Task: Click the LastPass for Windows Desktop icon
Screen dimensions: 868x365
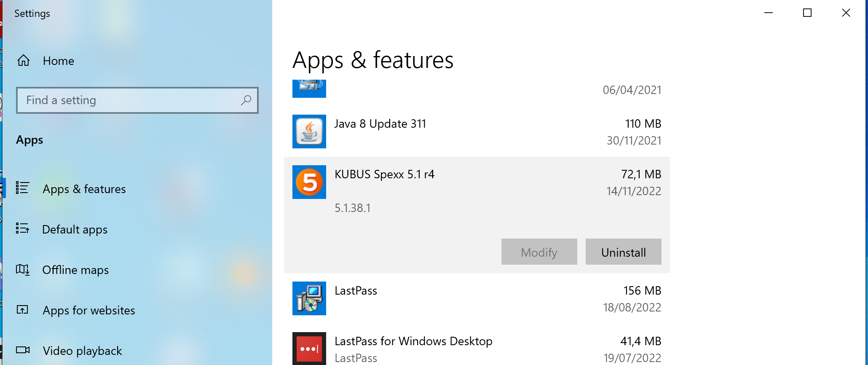Action: pyautogui.click(x=309, y=349)
